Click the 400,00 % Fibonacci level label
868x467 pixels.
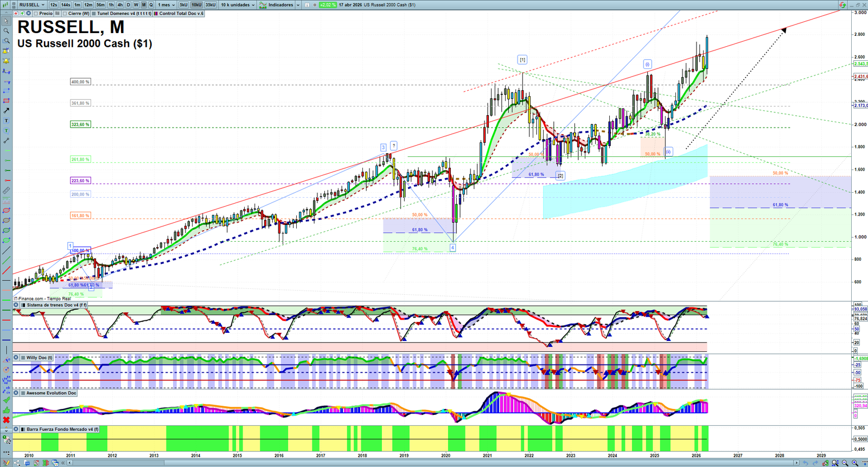click(x=80, y=82)
